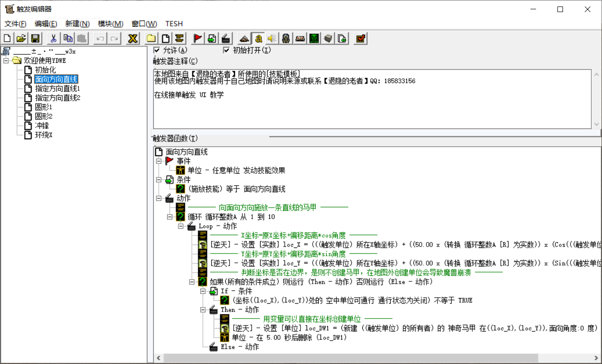Open the terrain editor with the mountain icon

point(243,38)
